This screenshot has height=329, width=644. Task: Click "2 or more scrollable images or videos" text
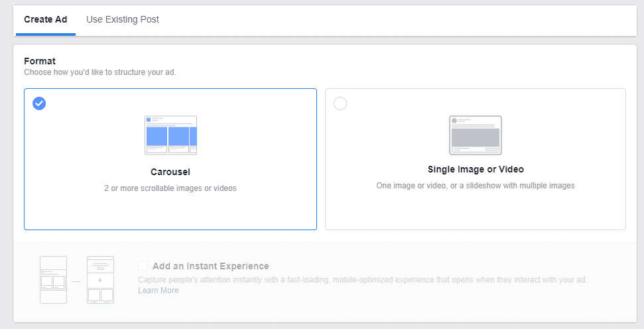pyautogui.click(x=170, y=188)
